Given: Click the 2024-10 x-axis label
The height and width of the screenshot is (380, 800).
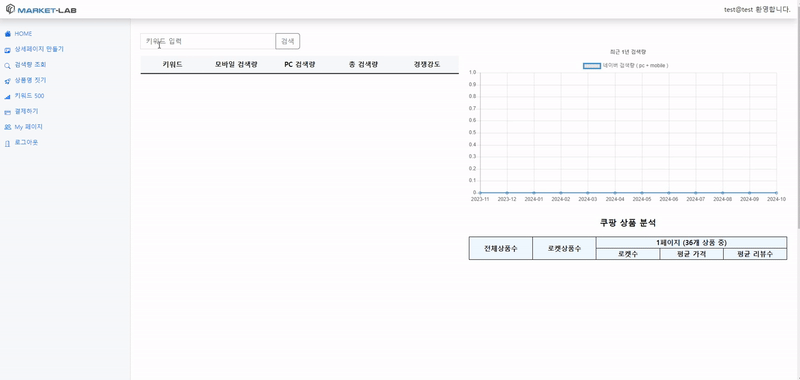Looking at the screenshot, I should click(x=776, y=199).
